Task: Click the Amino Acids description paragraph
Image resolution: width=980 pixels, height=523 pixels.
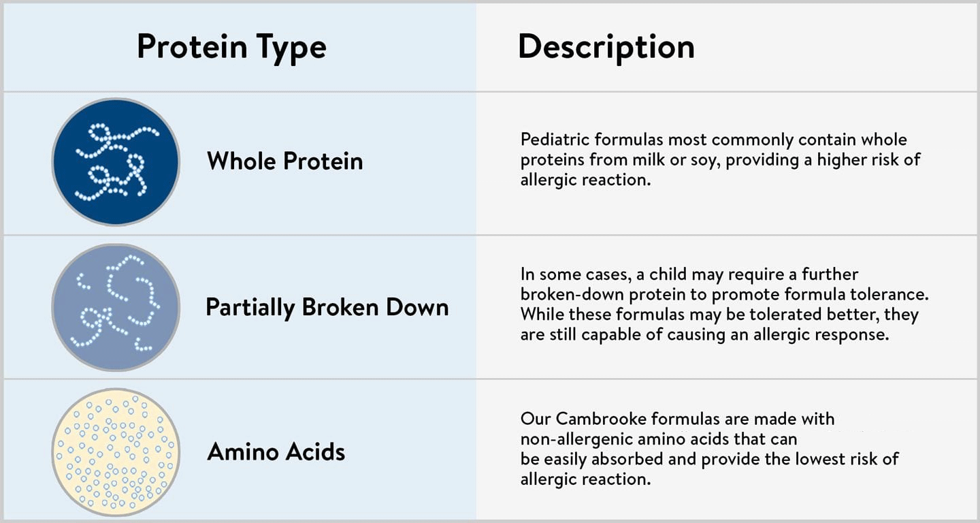Action: click(x=709, y=448)
